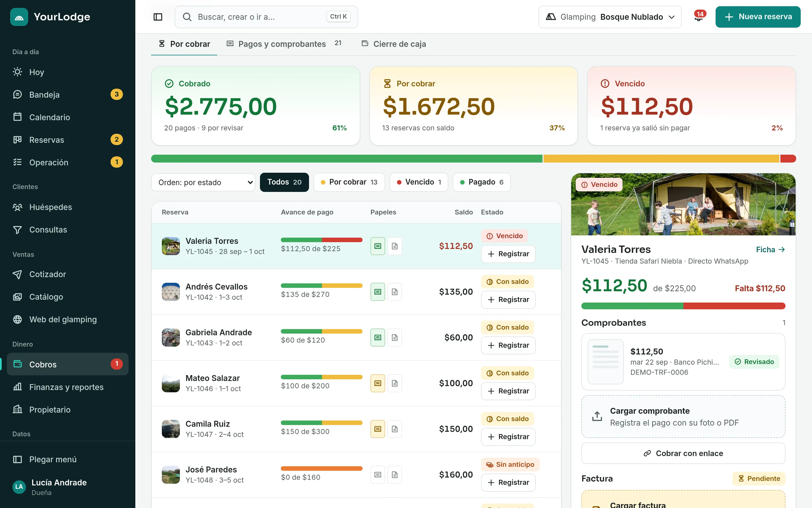The height and width of the screenshot is (508, 812).
Task: Open Lucía Andrade account menu
Action: point(67,487)
